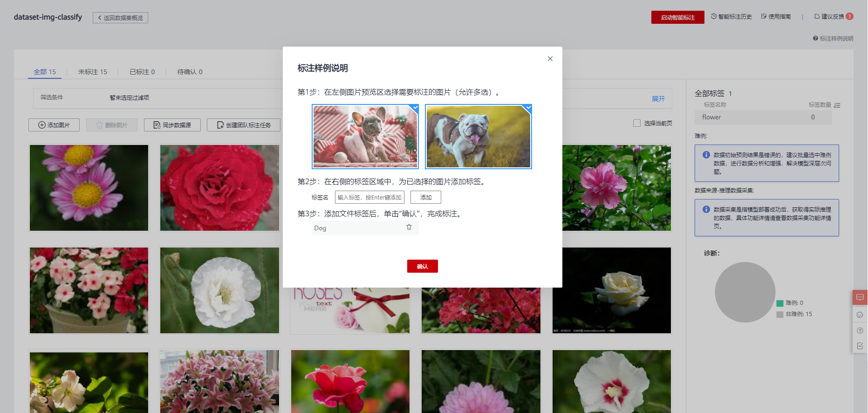The height and width of the screenshot is (413, 868).
Task: Open the 待确认 0 tab
Action: [x=190, y=72]
